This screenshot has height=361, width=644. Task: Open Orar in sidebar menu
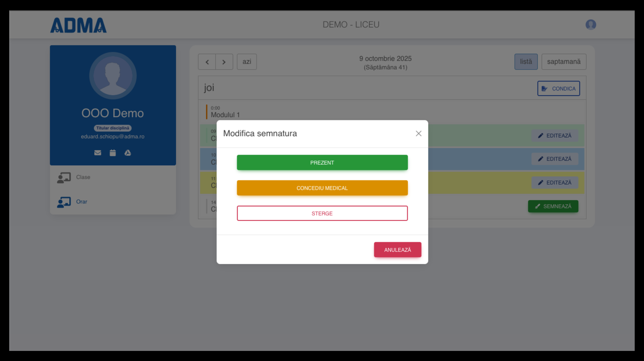[81, 202]
